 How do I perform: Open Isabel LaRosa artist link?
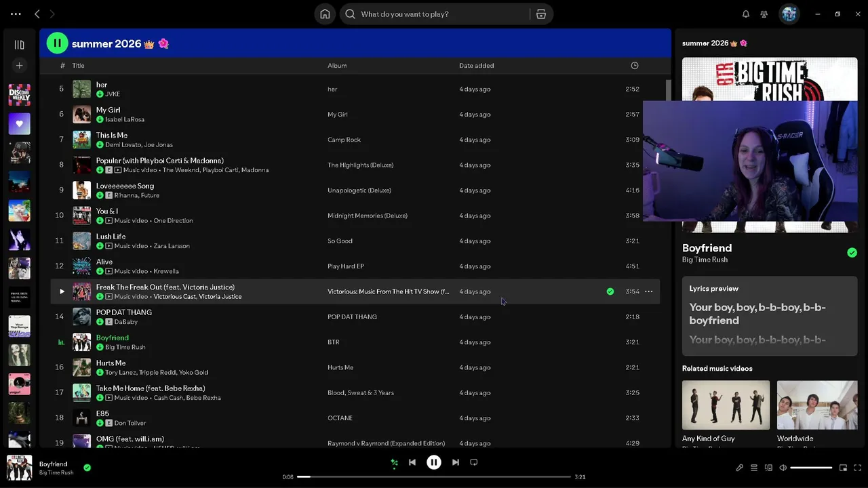[125, 119]
